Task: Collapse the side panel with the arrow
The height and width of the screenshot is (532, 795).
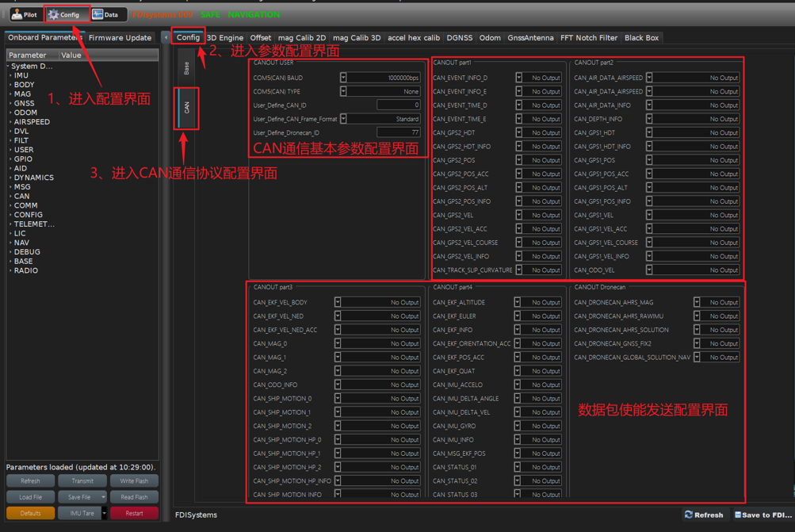Action: [166, 37]
